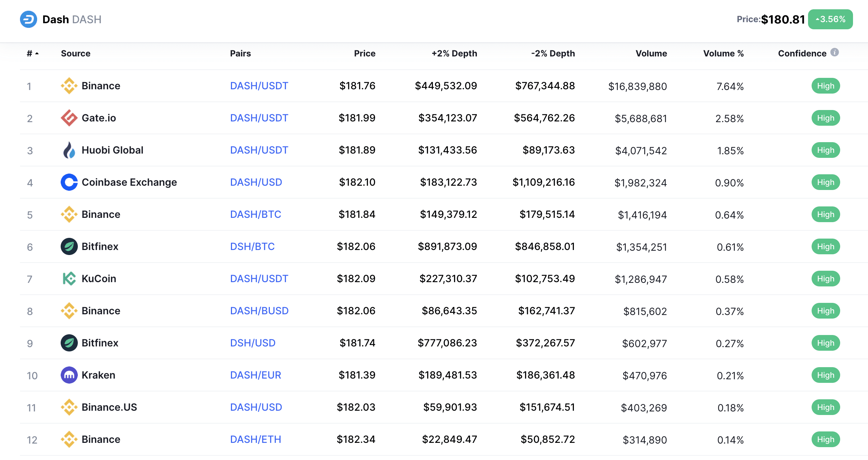Sort by +2% Depth column
The width and height of the screenshot is (868, 460).
[454, 54]
